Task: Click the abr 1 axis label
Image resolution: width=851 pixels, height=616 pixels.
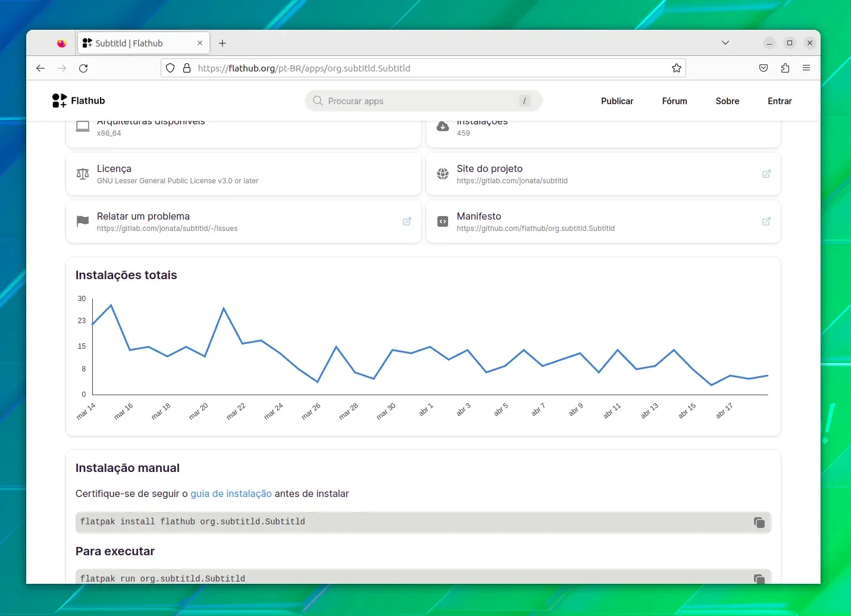Action: point(426,409)
